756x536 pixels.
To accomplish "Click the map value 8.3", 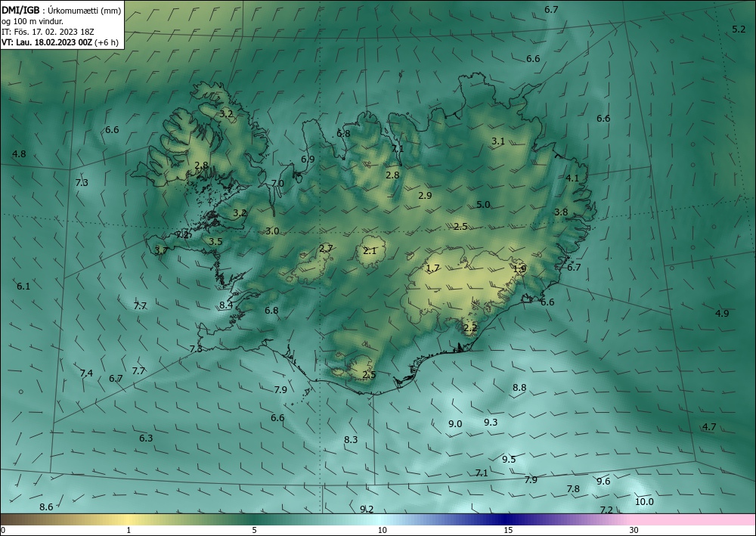I will point(351,439).
